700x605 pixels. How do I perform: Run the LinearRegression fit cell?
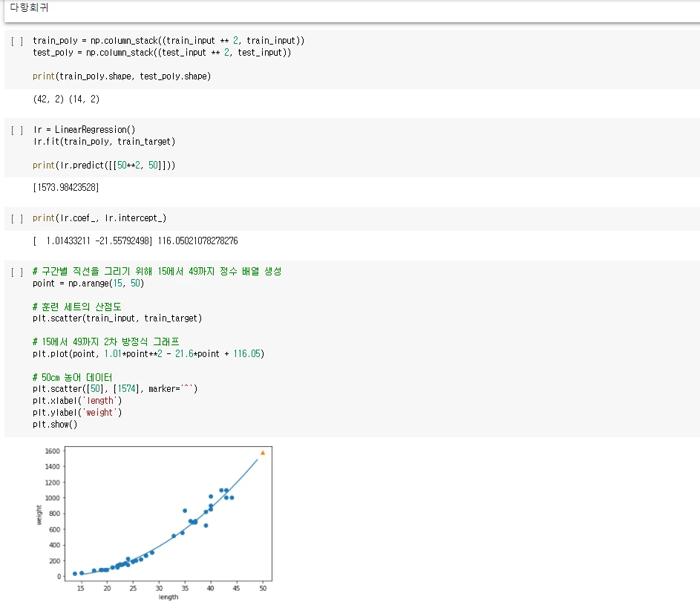(17, 131)
